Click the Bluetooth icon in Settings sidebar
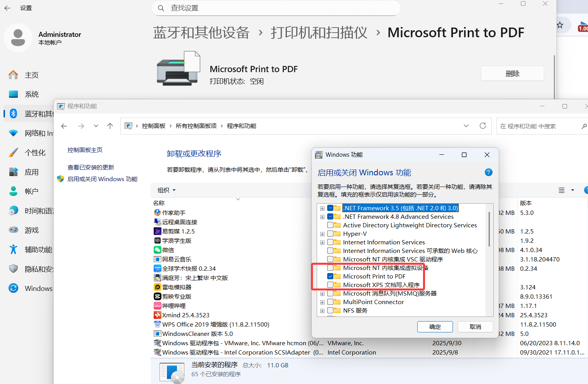Image resolution: width=588 pixels, height=384 pixels. [x=13, y=113]
